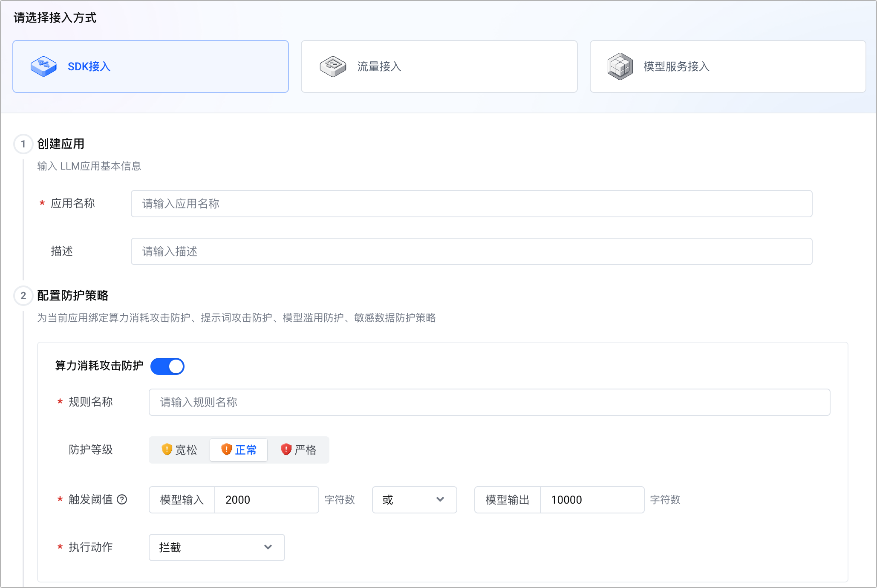This screenshot has width=877, height=588.
Task: Click the orange shield icon on 正常
Action: (226, 449)
